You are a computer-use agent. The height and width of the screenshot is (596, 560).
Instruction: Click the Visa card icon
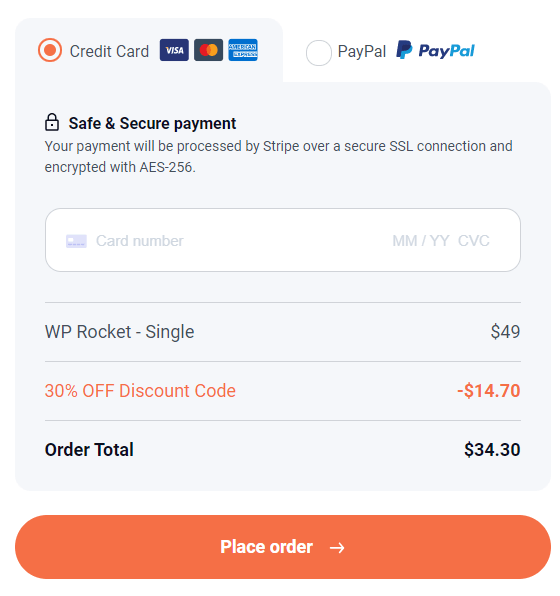pos(174,50)
